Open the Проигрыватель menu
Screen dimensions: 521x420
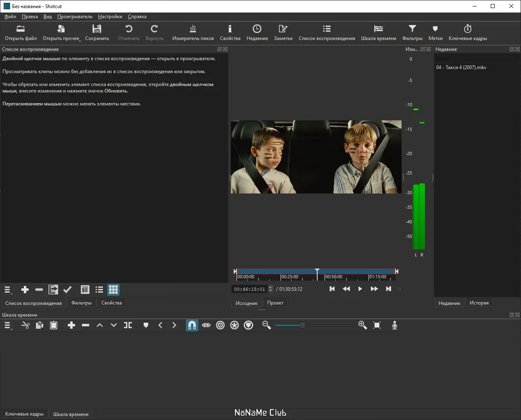(x=75, y=17)
